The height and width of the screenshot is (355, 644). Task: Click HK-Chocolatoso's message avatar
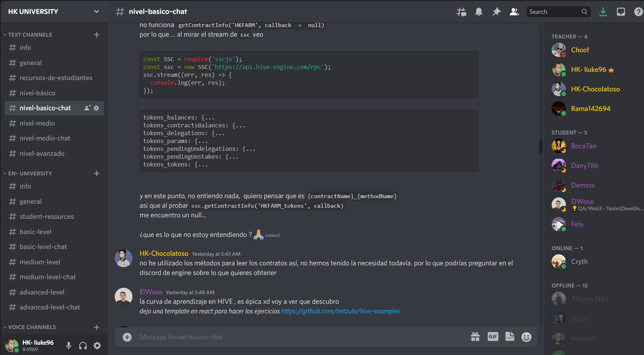point(124,258)
